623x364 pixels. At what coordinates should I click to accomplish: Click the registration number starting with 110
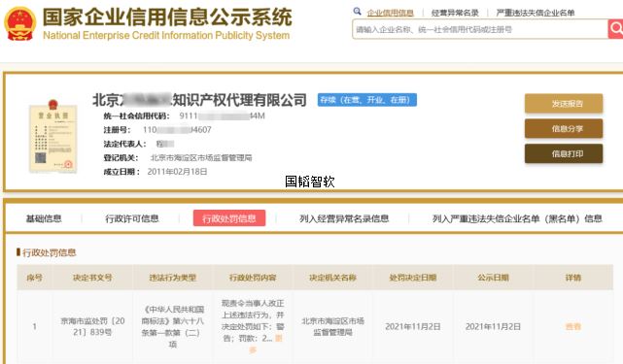[x=177, y=129]
